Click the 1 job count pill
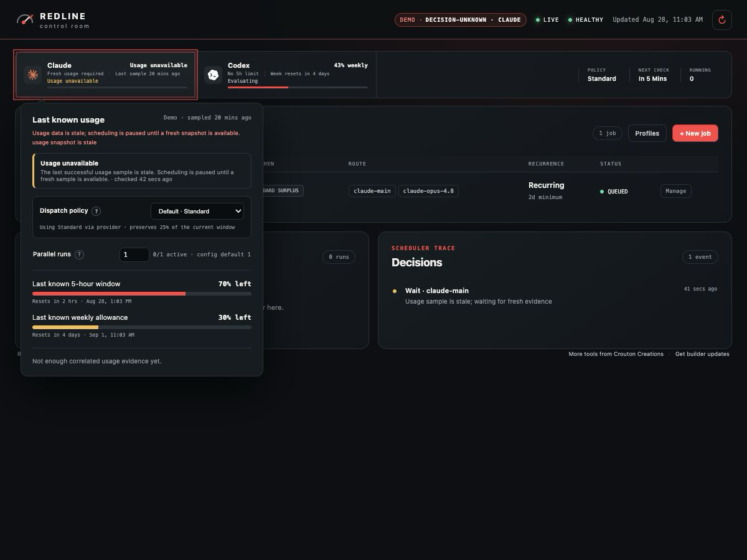747x560 pixels. point(607,133)
